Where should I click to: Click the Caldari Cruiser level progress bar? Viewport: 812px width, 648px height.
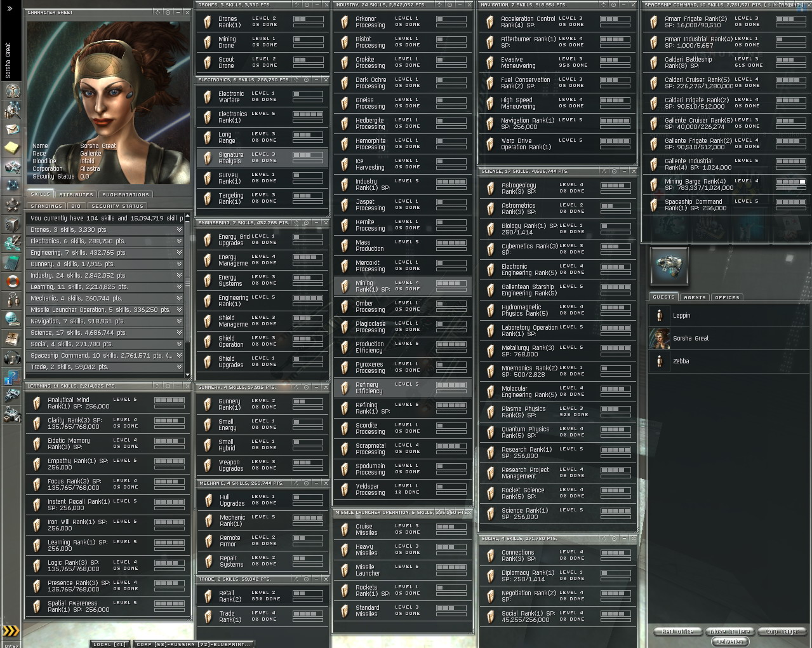pyautogui.click(x=790, y=80)
